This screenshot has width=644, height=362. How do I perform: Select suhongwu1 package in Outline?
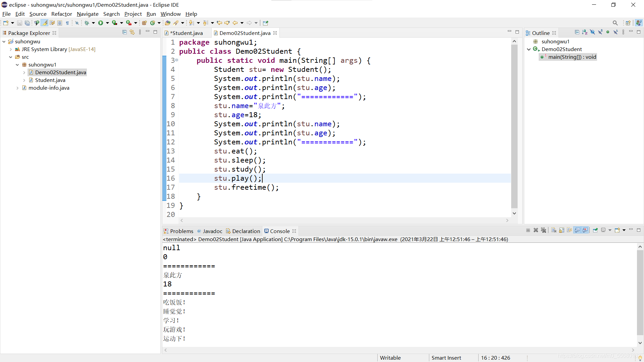[555, 41]
